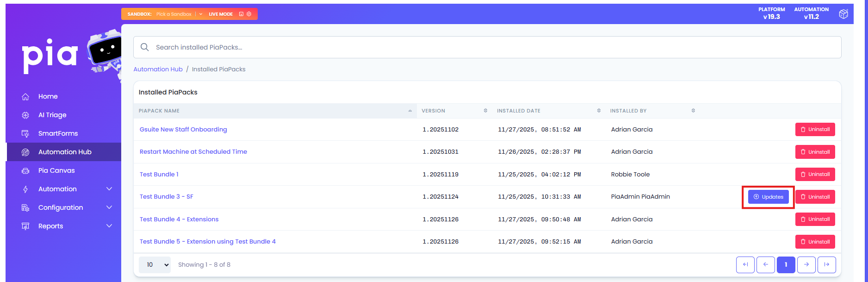Open Test Bundle 1 link
The image size is (868, 282).
[159, 175]
